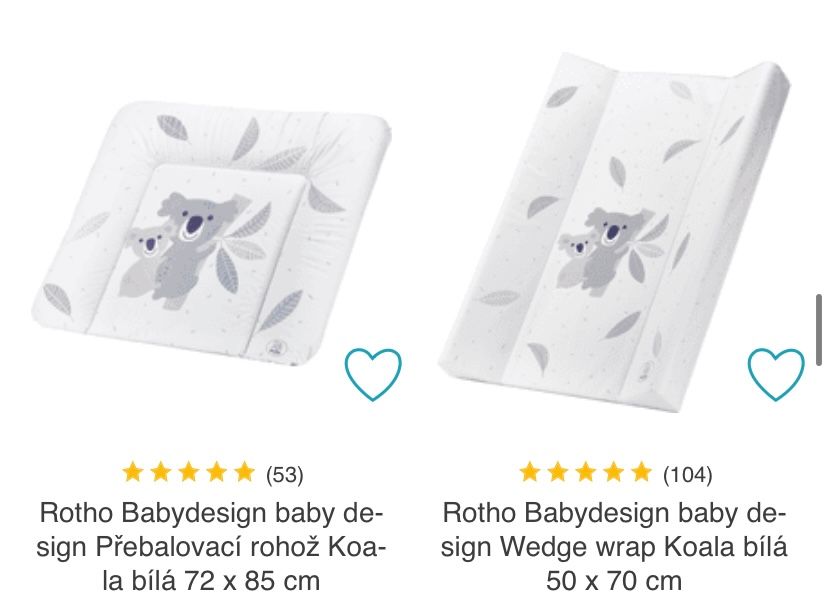Open the (104) reviews count
The width and height of the screenshot is (828, 603).
[x=688, y=474]
